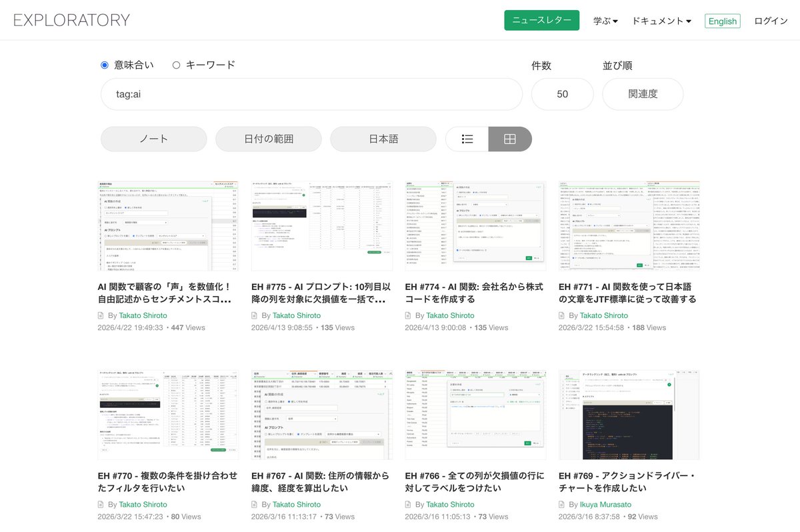Image resolution: width=800 pixels, height=532 pixels.
Task: Click author Takato Shiroto under EH #767
Action: pos(297,504)
